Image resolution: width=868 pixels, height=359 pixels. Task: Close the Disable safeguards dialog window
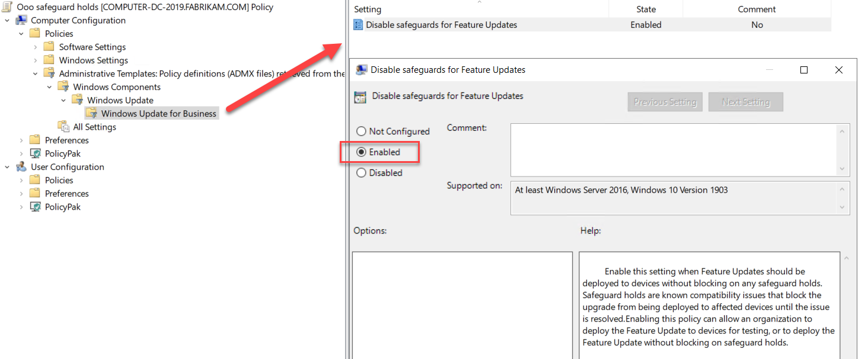coord(839,70)
